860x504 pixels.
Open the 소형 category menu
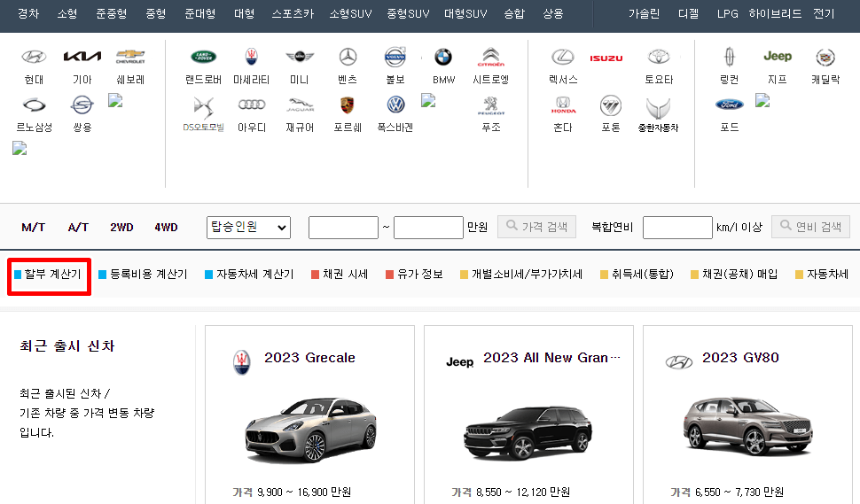coord(67,13)
